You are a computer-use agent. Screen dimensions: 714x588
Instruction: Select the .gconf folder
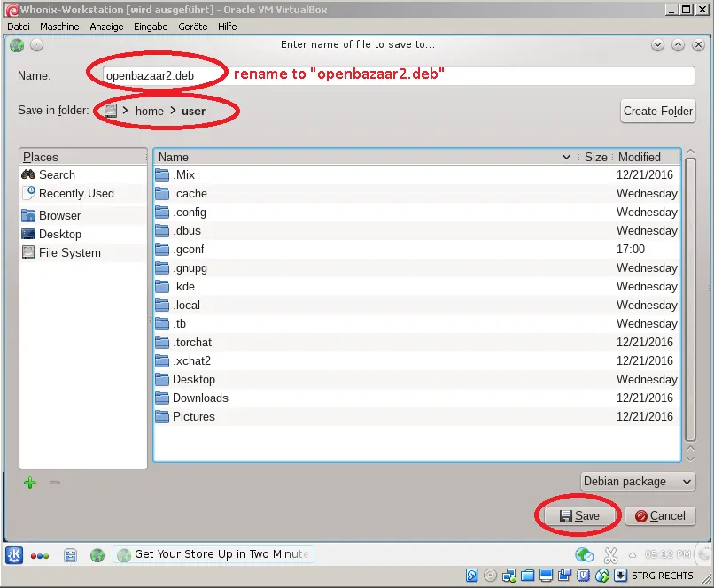pyautogui.click(x=417, y=250)
